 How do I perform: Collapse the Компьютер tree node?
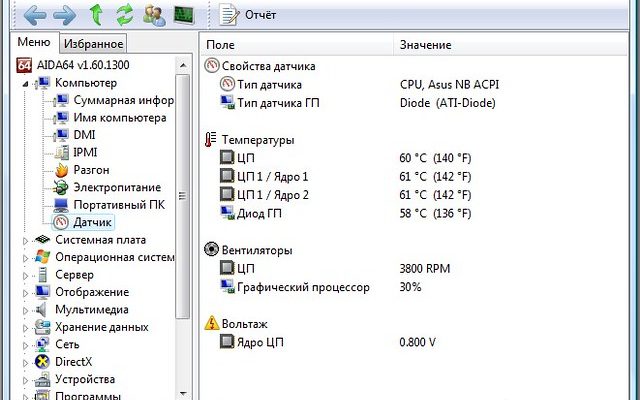(x=26, y=83)
